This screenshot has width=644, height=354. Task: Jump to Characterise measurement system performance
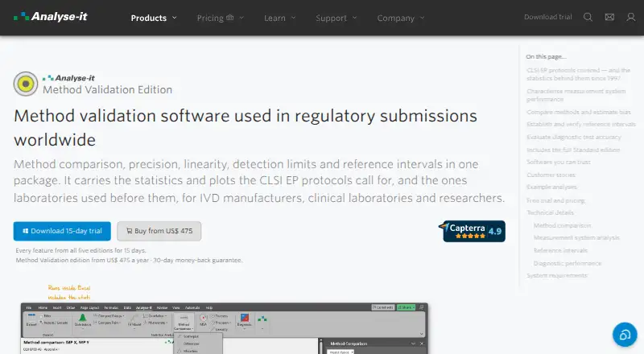[576, 95]
